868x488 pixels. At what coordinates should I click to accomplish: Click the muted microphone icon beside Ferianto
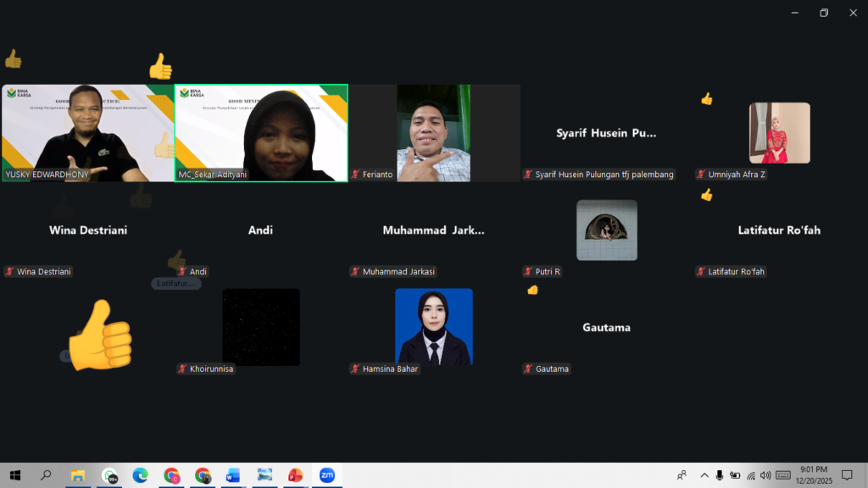tap(354, 175)
